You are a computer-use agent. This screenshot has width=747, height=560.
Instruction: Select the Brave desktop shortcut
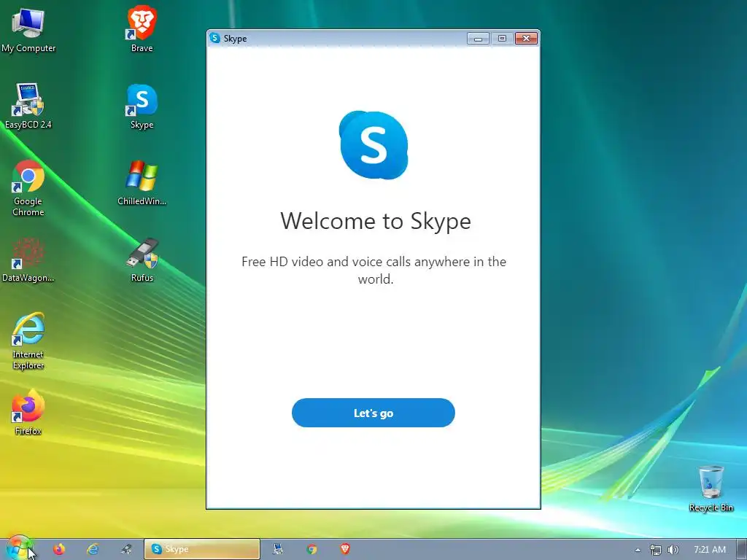coord(142,29)
